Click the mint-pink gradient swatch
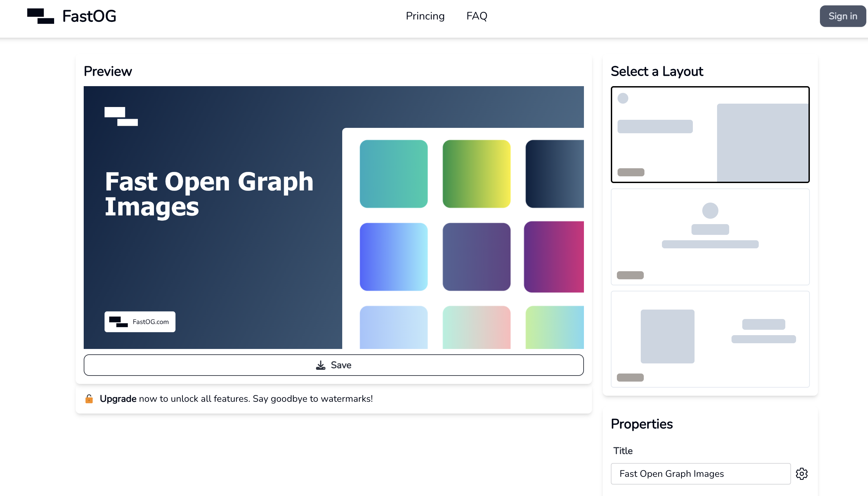Screen dimensions: 868x496 click(476, 327)
